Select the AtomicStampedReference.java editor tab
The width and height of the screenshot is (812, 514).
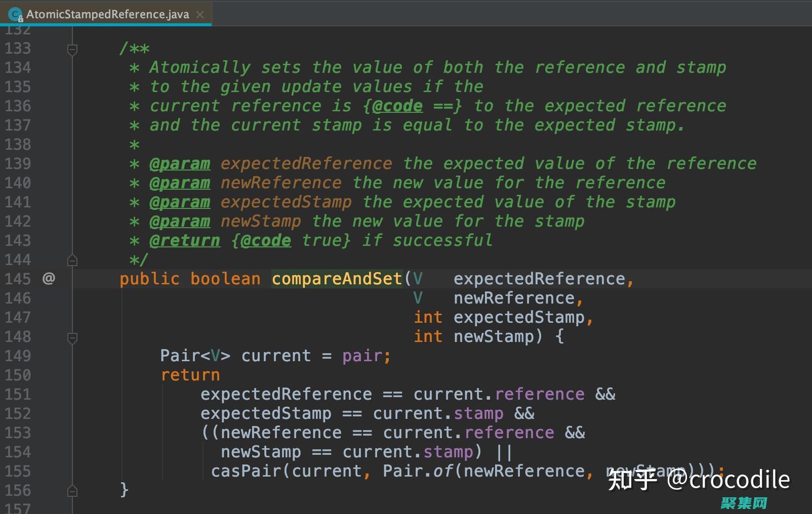pos(107,14)
